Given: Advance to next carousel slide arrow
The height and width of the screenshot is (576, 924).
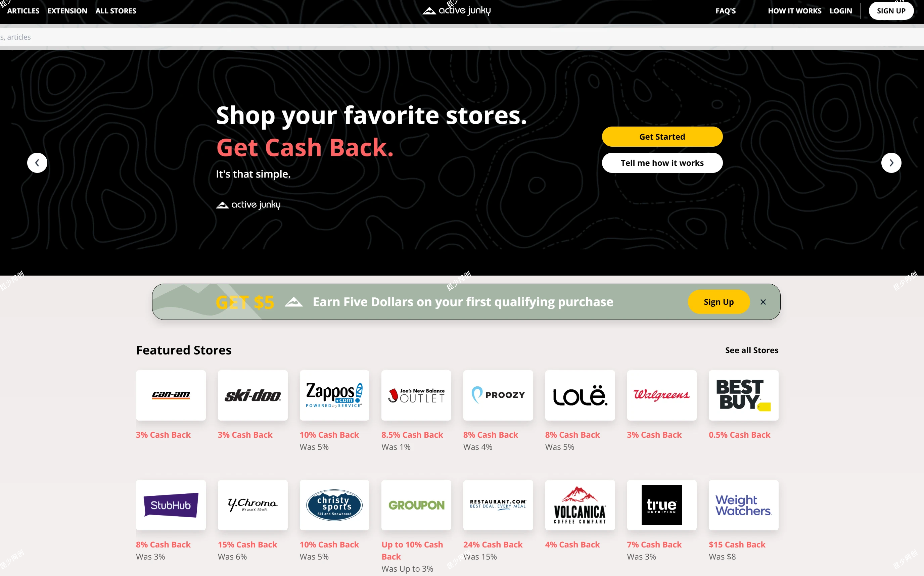Looking at the screenshot, I should click(x=891, y=163).
